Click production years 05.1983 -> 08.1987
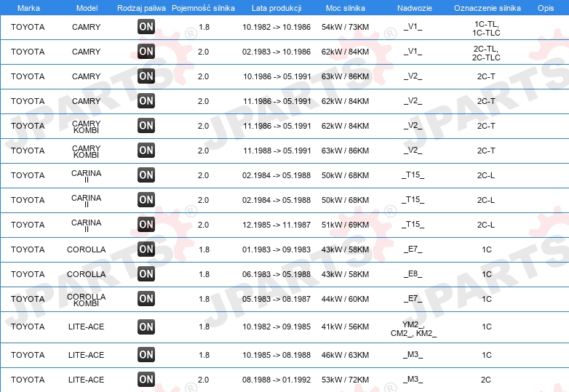 [x=276, y=299]
